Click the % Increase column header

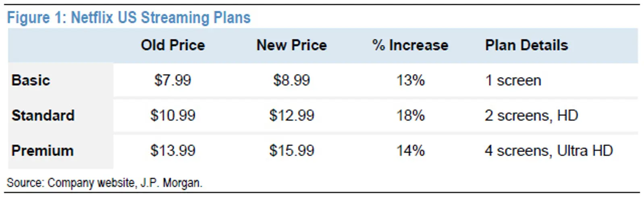point(410,45)
